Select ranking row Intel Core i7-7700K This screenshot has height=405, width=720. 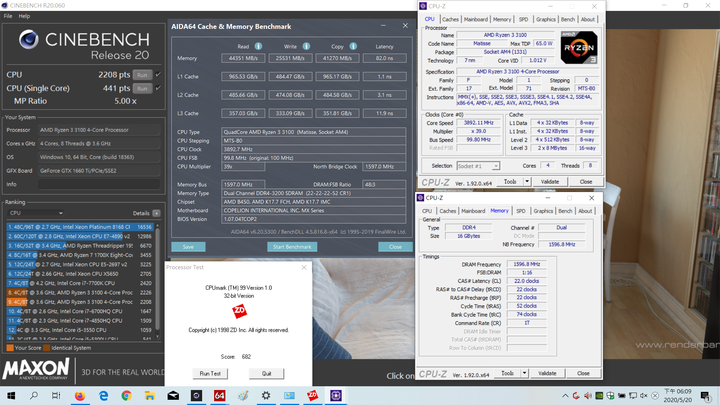[80, 283]
